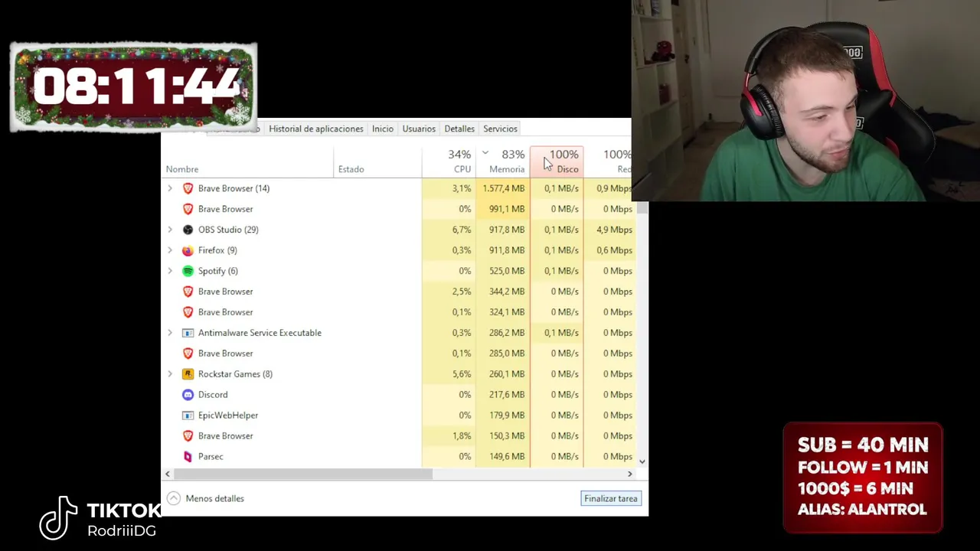The height and width of the screenshot is (551, 980).
Task: Click the Menos detalles arrow icon
Action: coord(174,498)
